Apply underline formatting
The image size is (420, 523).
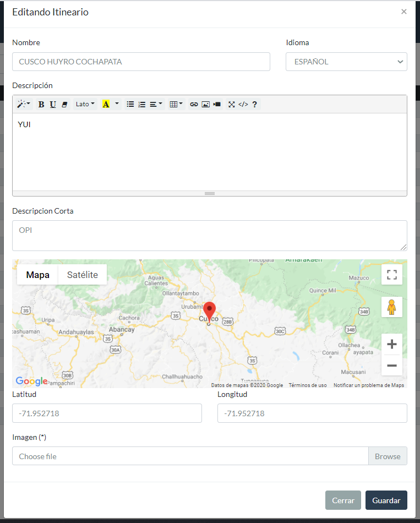pyautogui.click(x=53, y=104)
